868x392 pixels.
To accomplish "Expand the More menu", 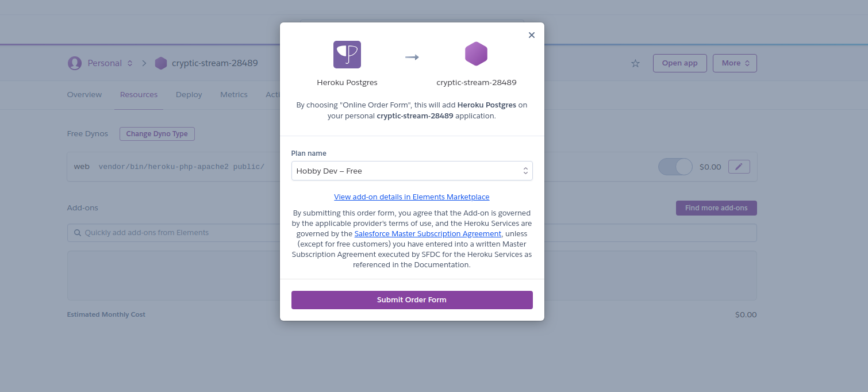I will click(x=735, y=63).
